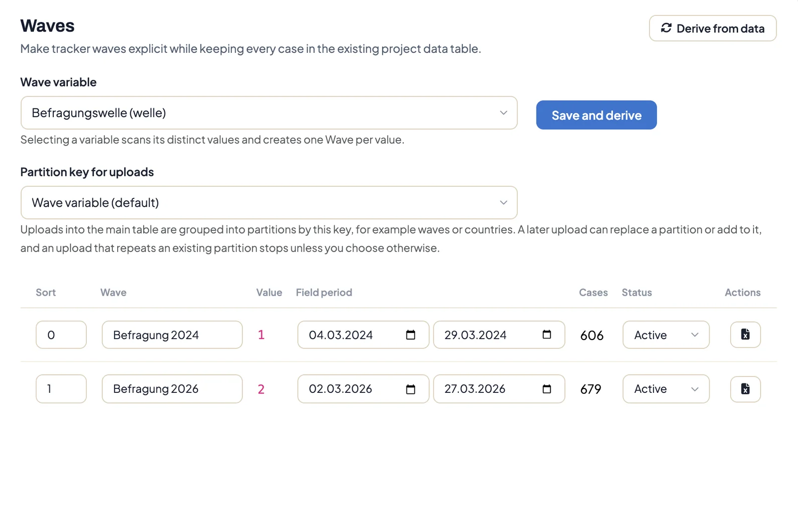798x532 pixels.
Task: Click the 29.03.2024 end date field
Action: pos(499,335)
